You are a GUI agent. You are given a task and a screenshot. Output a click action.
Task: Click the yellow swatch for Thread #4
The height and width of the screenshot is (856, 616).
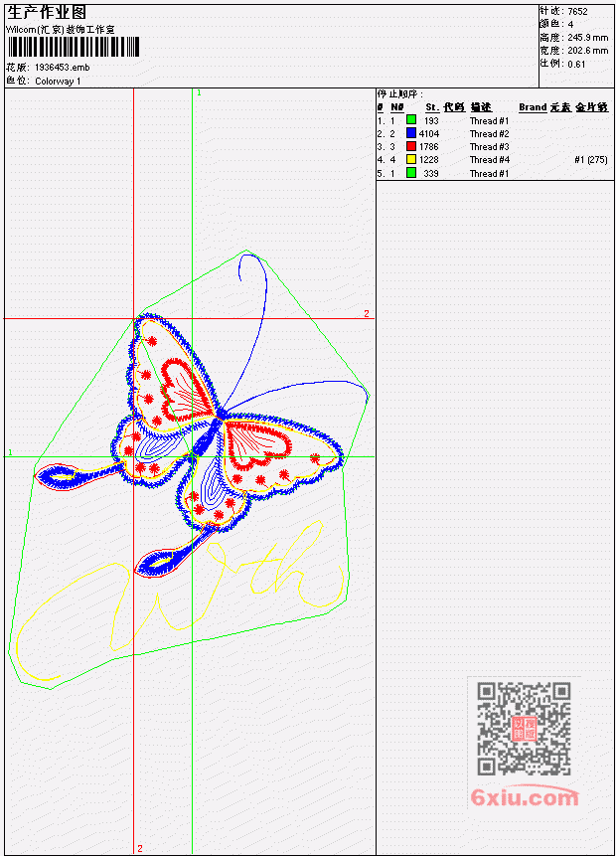(x=411, y=159)
